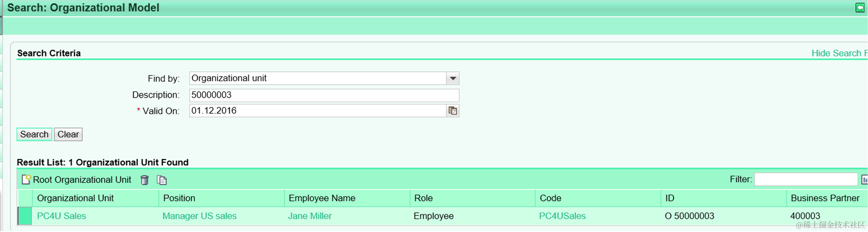The width and height of the screenshot is (868, 232).
Task: Focus the Description input field
Action: tap(324, 95)
